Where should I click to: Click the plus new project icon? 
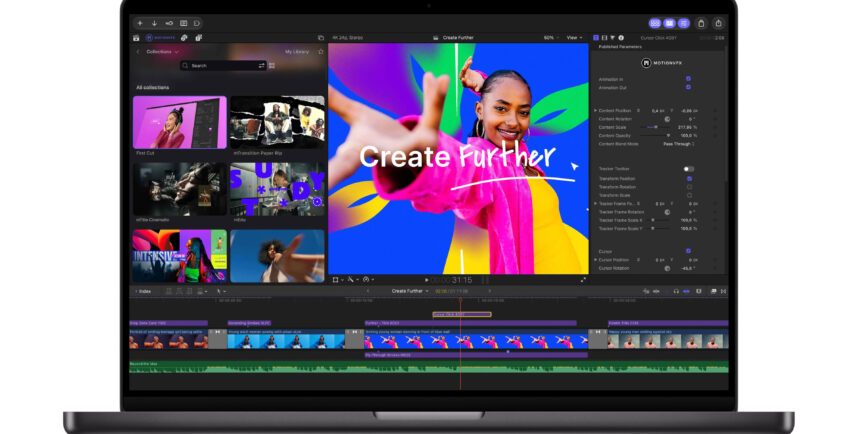click(140, 24)
